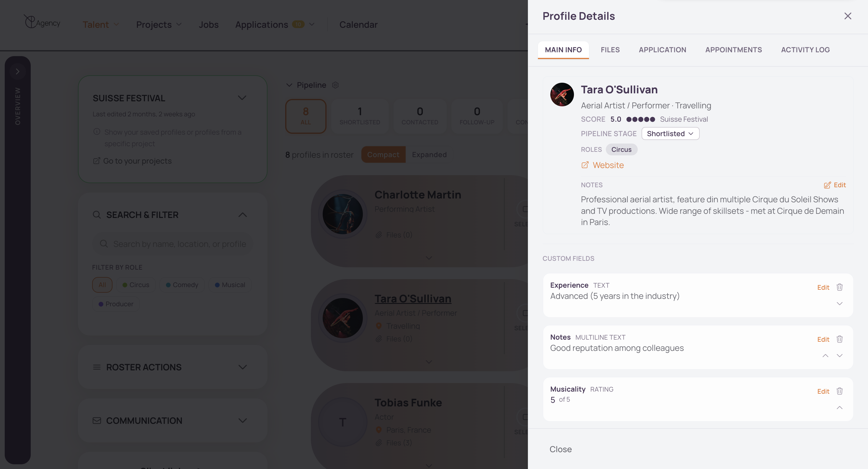Delete the Notes custom field
The width and height of the screenshot is (868, 469).
click(x=839, y=339)
